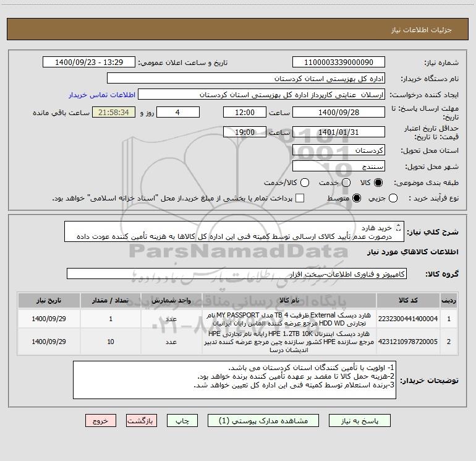Viewport: 476px width, 461px height.
Task: Click the deadline time field 12:00
Action: click(245, 112)
